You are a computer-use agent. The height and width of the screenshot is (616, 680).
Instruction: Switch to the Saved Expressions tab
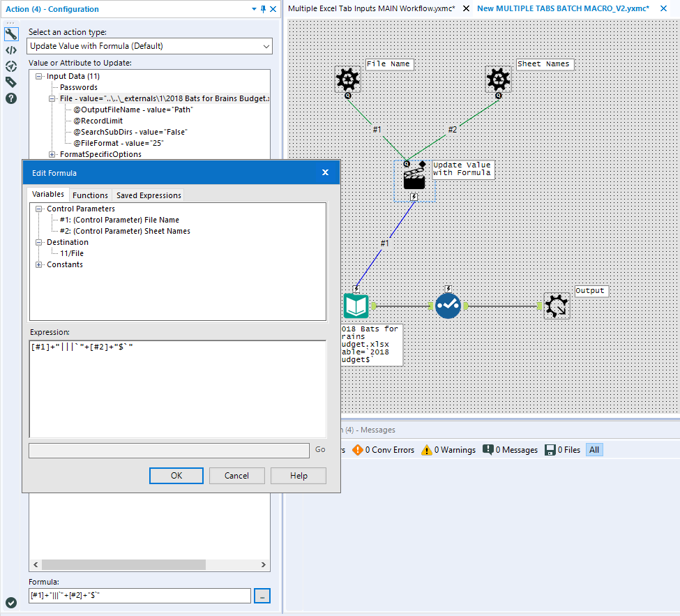coord(149,195)
